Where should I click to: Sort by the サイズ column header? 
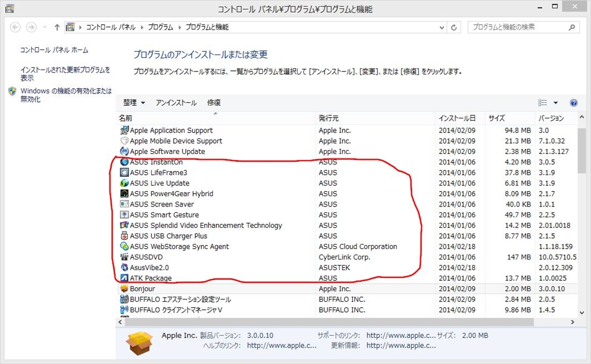(x=510, y=118)
